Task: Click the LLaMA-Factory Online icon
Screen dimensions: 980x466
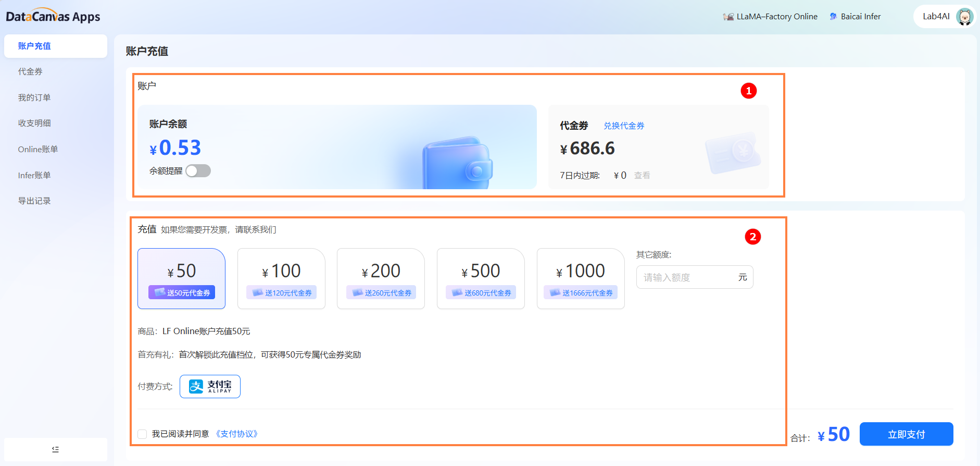Action: tap(728, 17)
